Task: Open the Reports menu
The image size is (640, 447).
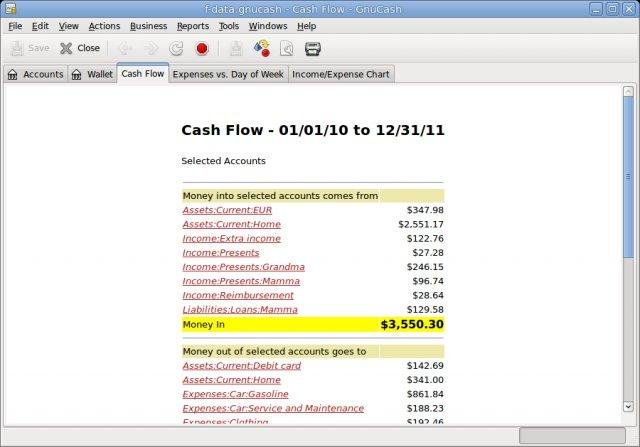Action: (x=193, y=26)
